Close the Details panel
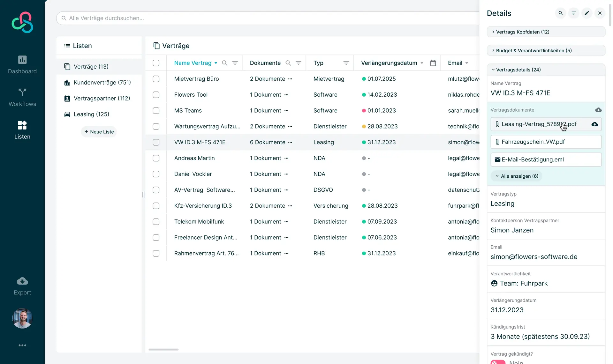Screen dimensions: 613x364 600,13
